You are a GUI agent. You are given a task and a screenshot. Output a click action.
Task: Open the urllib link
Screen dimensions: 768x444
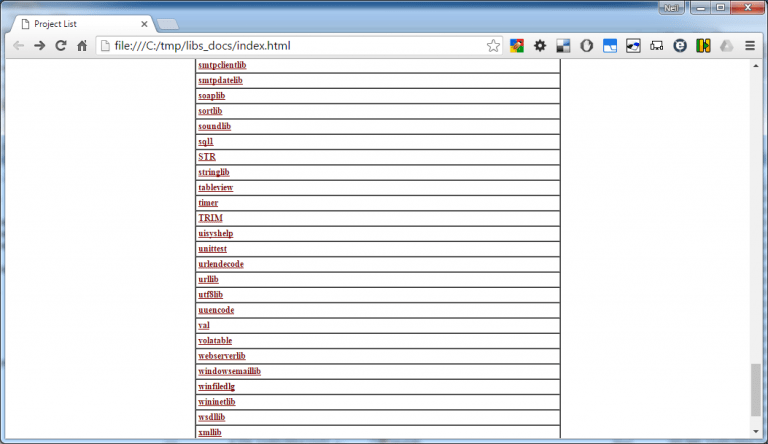(208, 279)
